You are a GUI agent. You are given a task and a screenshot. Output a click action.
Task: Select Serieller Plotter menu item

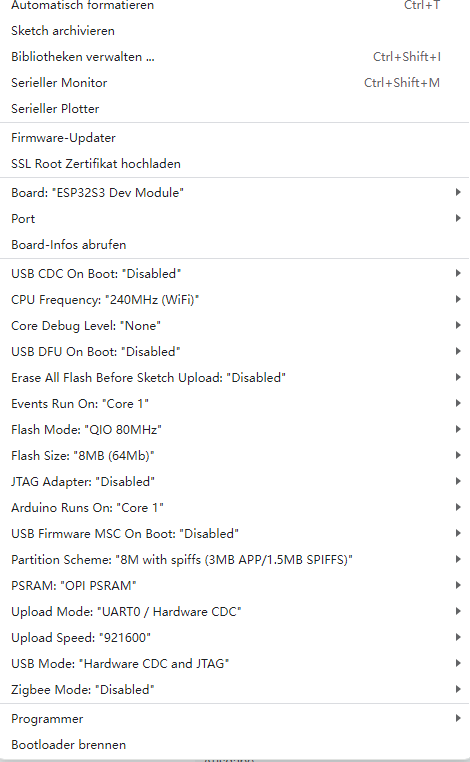pyautogui.click(x=235, y=109)
